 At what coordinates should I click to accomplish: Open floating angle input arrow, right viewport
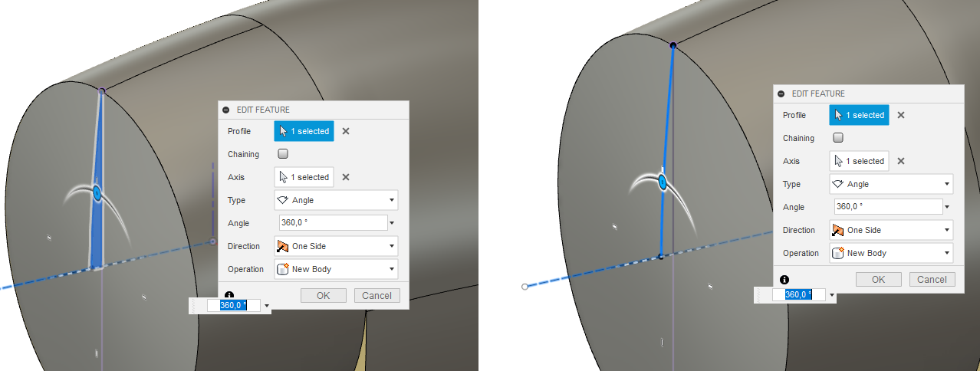(x=831, y=295)
